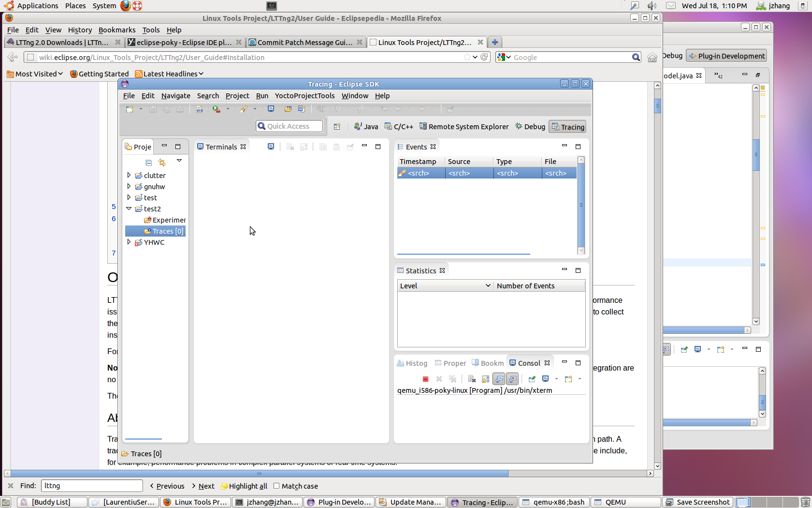Screen dimensions: 812x508
Task: Click the Terminals view new terminal icon
Action: pos(271,147)
